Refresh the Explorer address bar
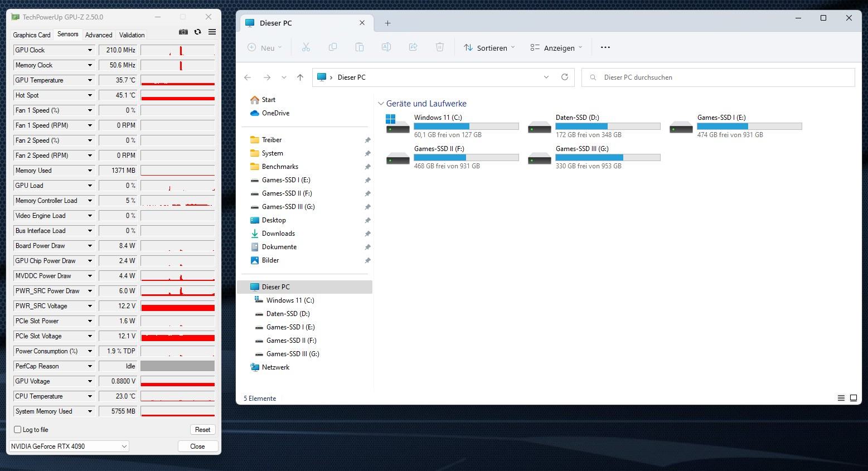 click(565, 77)
